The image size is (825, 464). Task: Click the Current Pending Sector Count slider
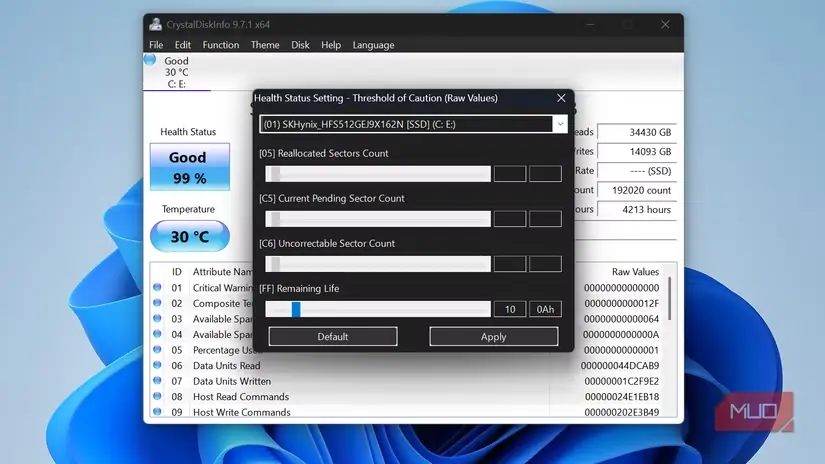[x=378, y=219]
